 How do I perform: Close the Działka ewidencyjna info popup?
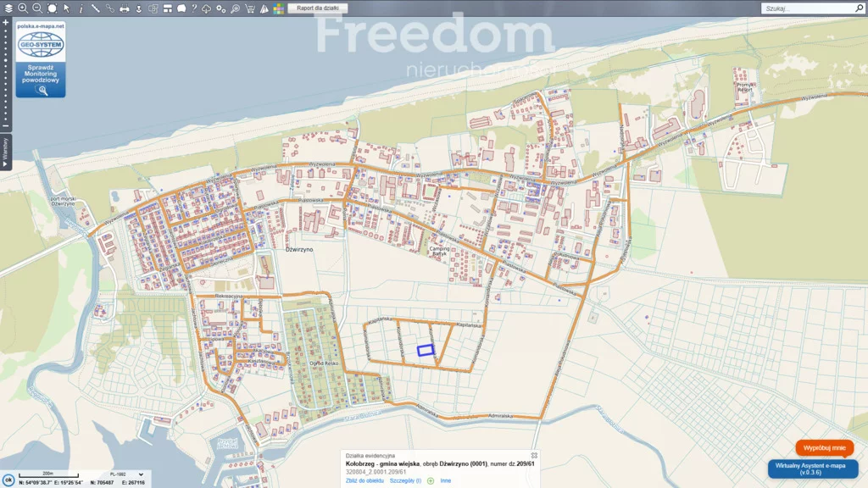[534, 455]
